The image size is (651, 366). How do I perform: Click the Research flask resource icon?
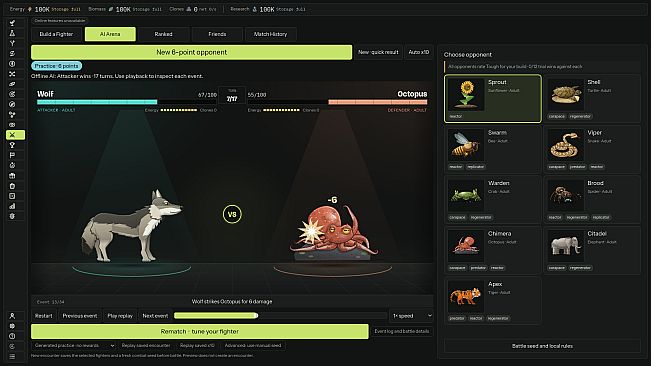(x=255, y=9)
